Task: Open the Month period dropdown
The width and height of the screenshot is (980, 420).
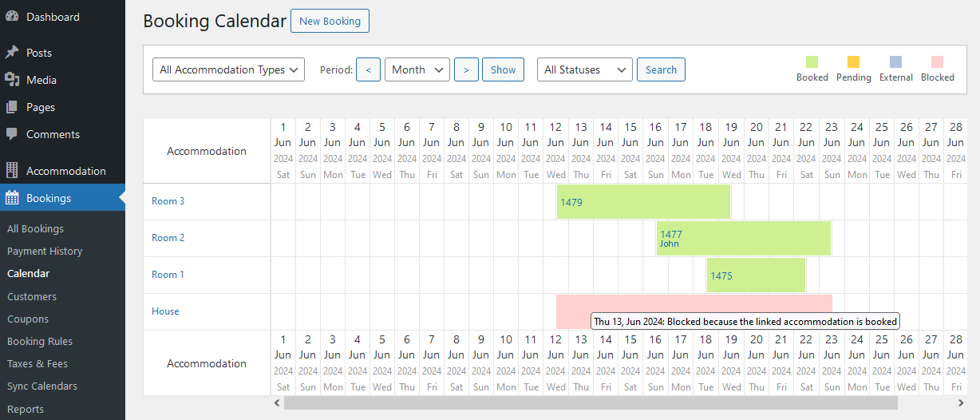Action: [417, 69]
